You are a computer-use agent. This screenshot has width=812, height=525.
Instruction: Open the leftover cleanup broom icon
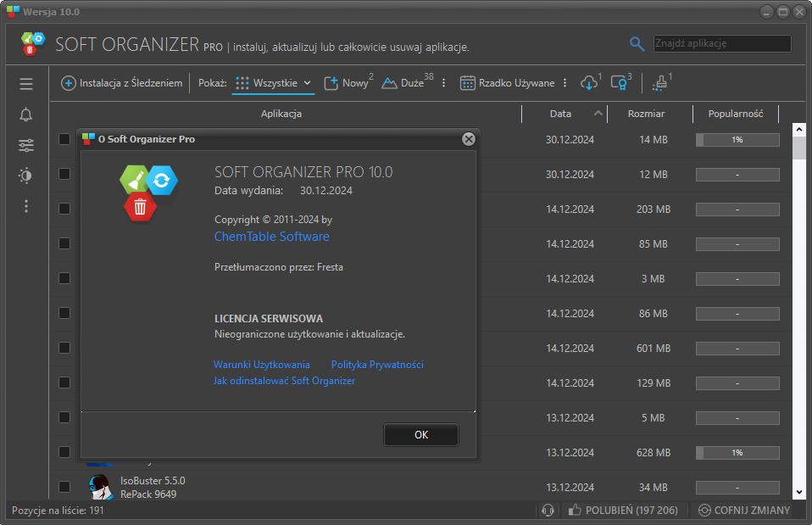click(x=661, y=82)
